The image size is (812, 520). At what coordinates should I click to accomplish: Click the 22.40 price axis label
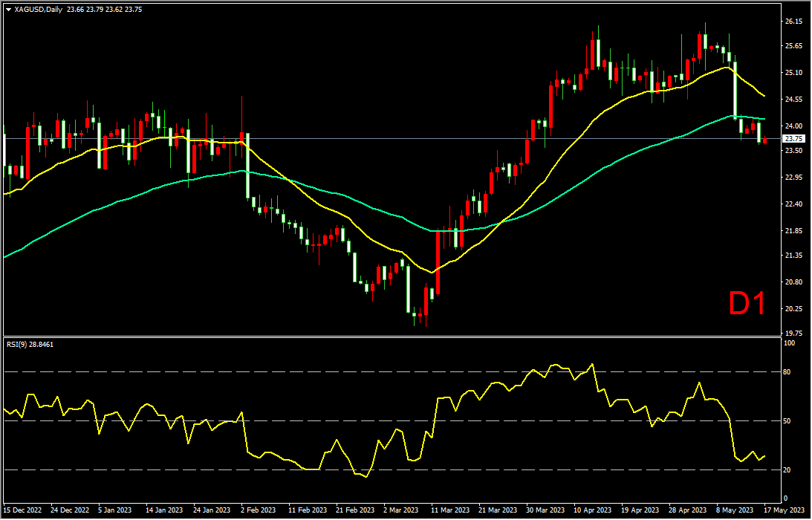(x=794, y=204)
